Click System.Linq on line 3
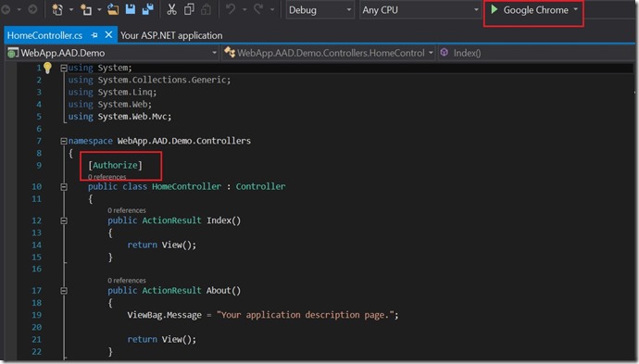The height and width of the screenshot is (364, 639). click(124, 92)
